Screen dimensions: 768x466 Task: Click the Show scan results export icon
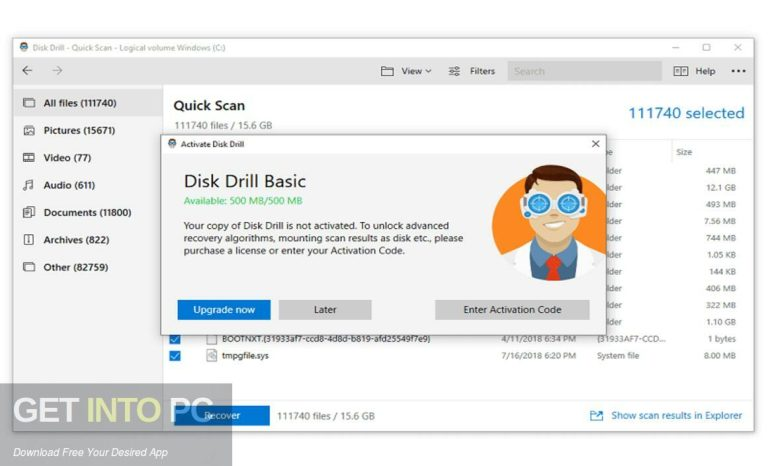pos(596,416)
